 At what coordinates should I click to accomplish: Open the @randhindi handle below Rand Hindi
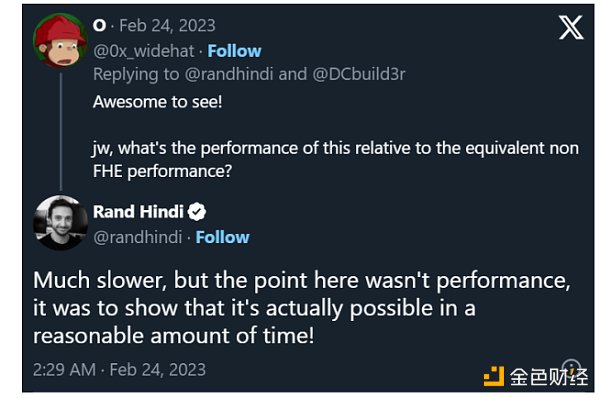[138, 237]
